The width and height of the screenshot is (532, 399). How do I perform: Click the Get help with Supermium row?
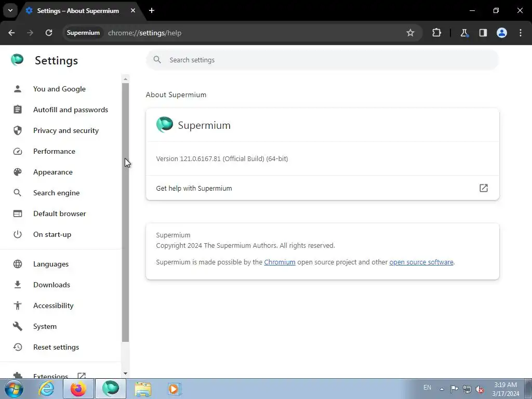322,188
